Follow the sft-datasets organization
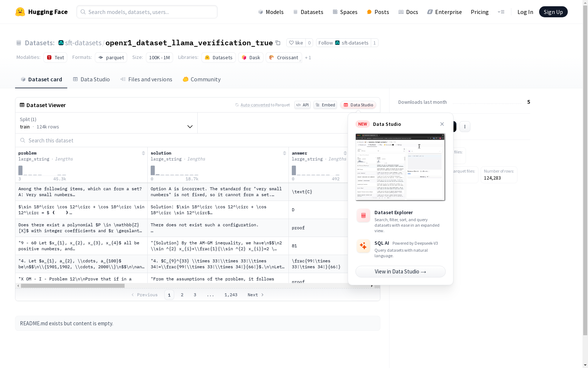 pos(343,43)
